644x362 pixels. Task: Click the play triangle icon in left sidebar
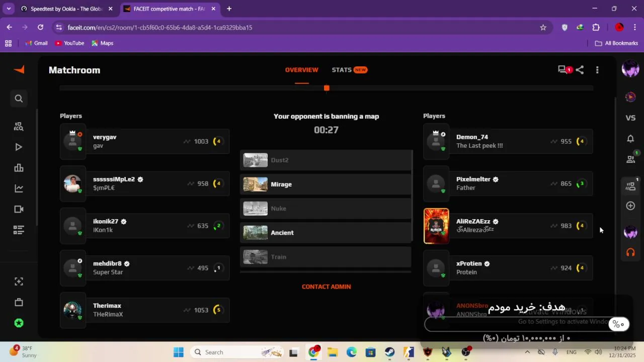[19, 147]
